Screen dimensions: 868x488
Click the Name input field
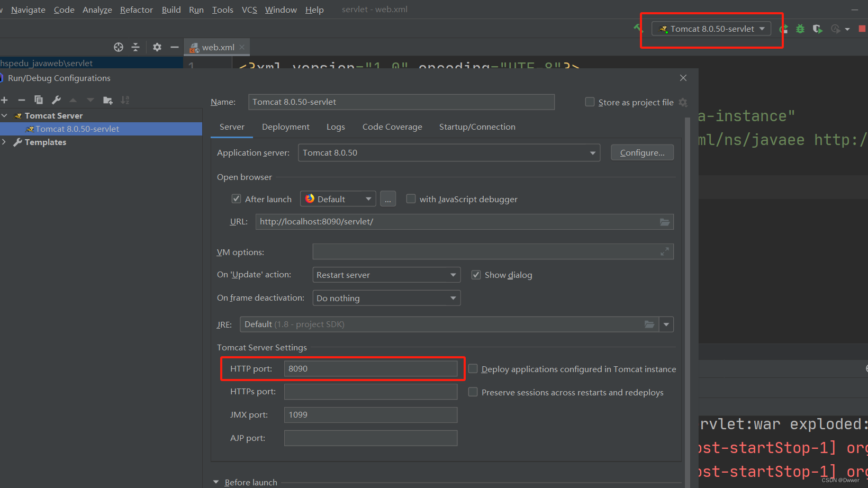(401, 102)
